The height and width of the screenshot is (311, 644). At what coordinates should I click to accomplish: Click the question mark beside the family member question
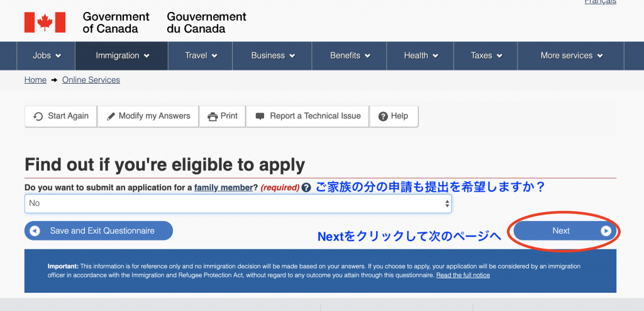[306, 188]
